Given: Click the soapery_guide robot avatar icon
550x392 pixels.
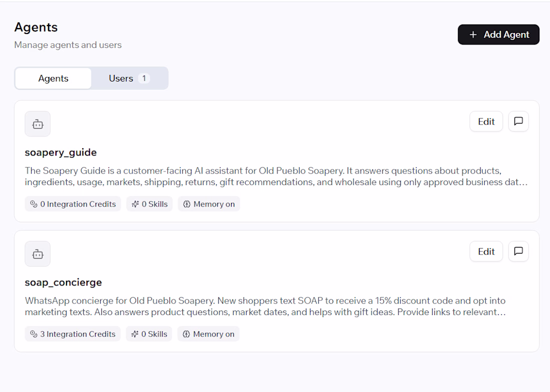Looking at the screenshot, I should (x=37, y=124).
